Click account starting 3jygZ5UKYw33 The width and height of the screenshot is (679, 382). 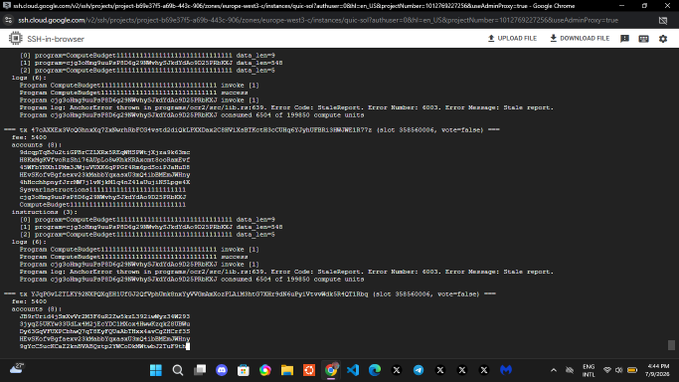pyautogui.click(x=105, y=324)
